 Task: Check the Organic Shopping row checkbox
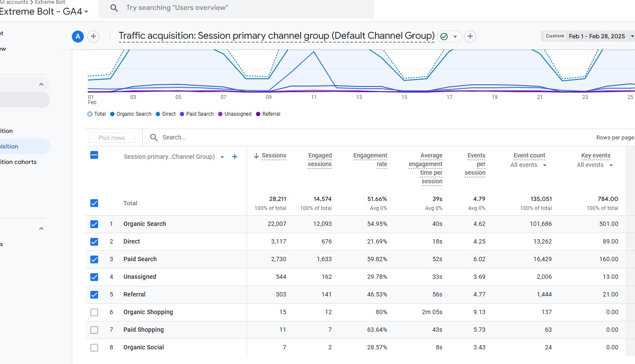click(94, 312)
